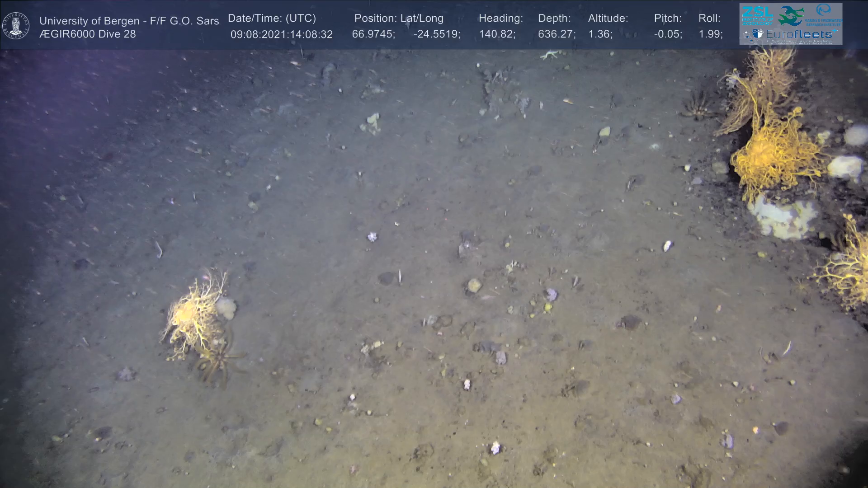Screen dimensions: 868x488
Task: Click the Altitude value 1.36
Action: [600, 34]
